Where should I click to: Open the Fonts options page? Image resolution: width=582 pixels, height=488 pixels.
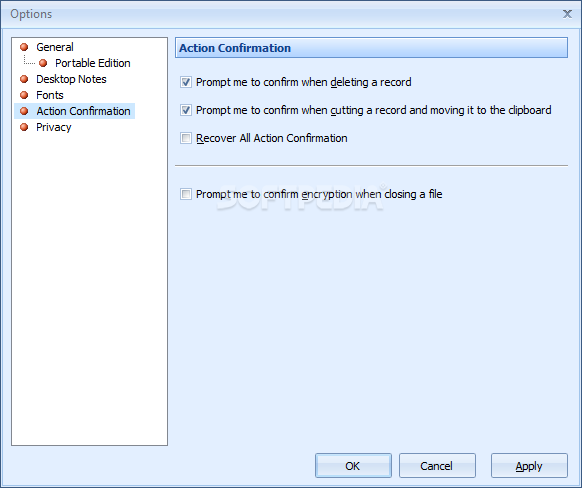(x=50, y=95)
